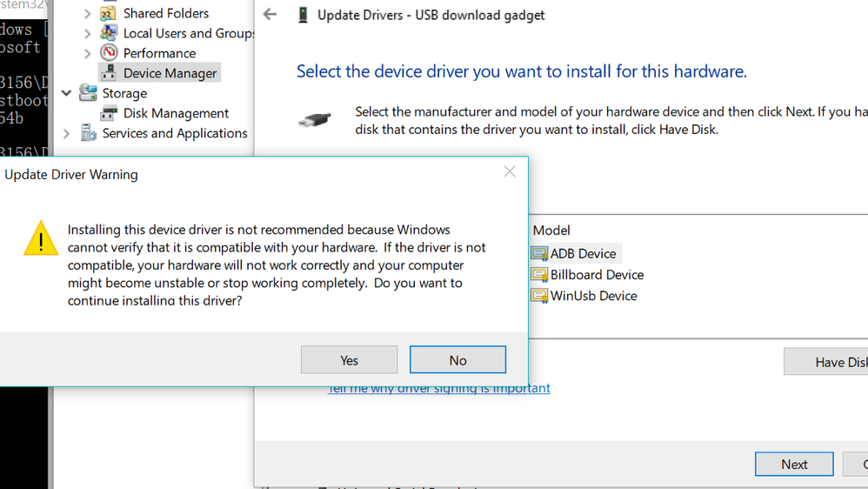Click the Update Driver Warning title text

pos(71,174)
